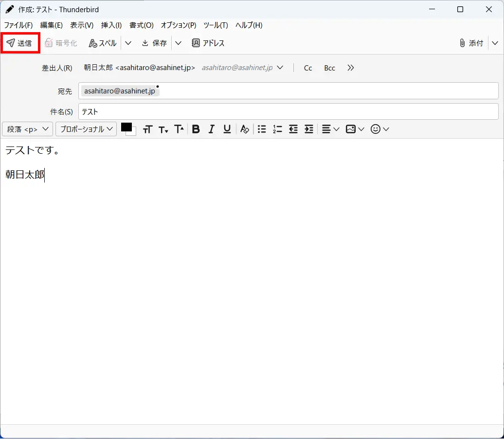
Task: Attach a file using the 添付 icon
Action: point(470,43)
